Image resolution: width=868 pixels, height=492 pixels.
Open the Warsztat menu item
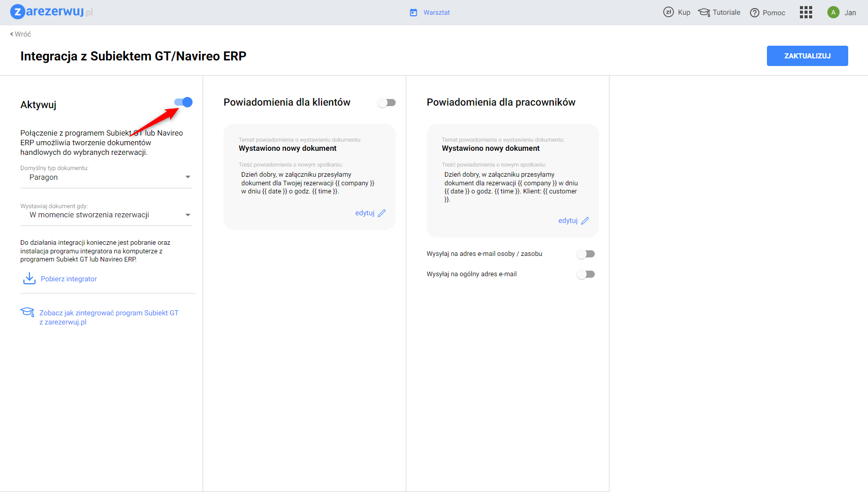[437, 13]
